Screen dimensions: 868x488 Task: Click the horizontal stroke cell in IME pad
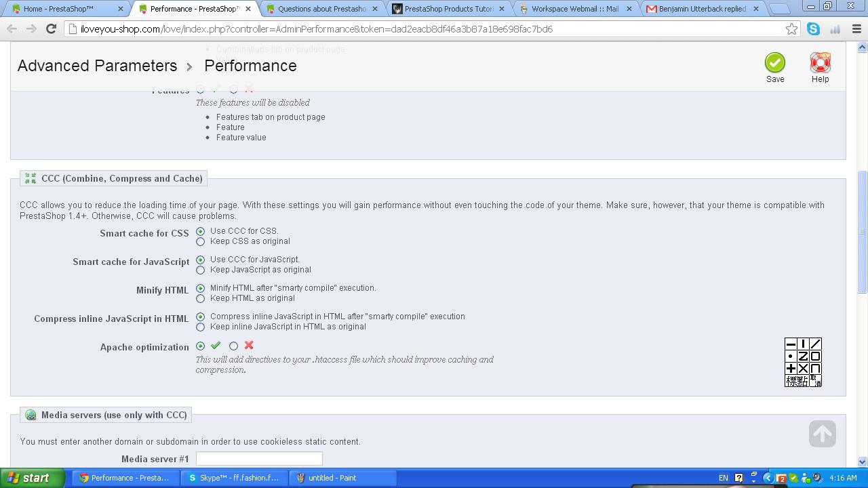pyautogui.click(x=791, y=344)
